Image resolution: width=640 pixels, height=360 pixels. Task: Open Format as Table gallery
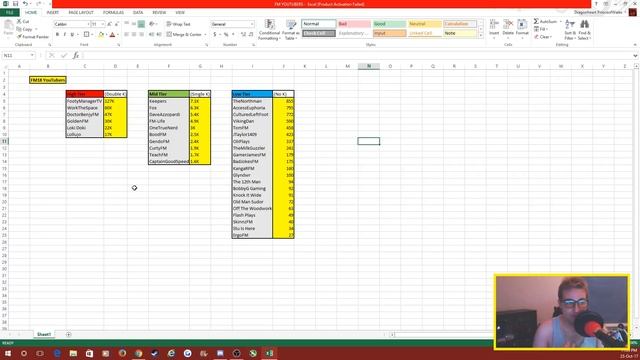291,30
